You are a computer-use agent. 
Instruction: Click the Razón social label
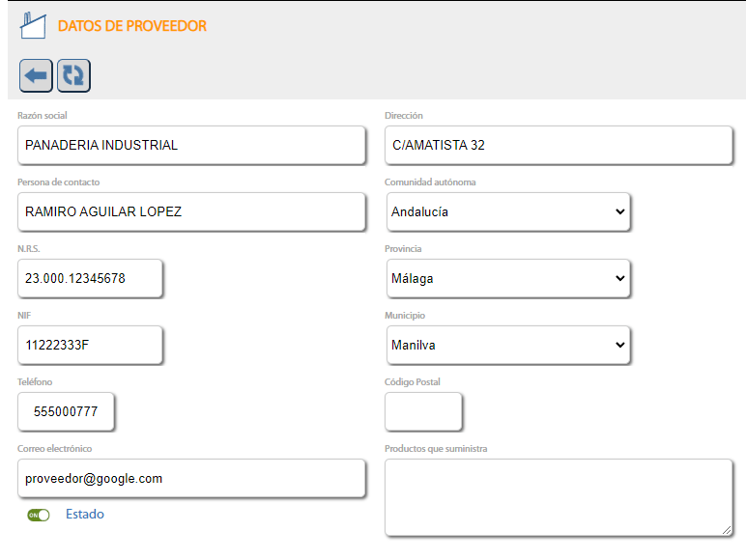click(x=43, y=116)
